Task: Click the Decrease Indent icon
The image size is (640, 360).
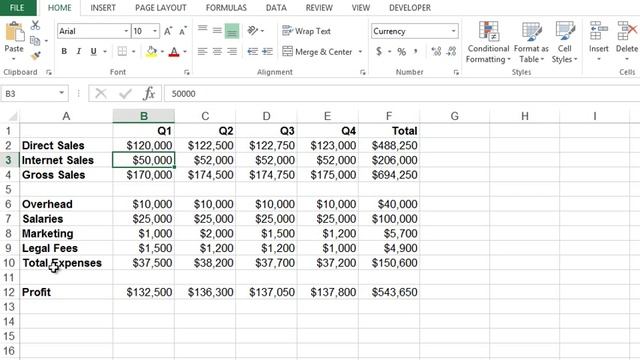Action: pyautogui.click(x=253, y=52)
